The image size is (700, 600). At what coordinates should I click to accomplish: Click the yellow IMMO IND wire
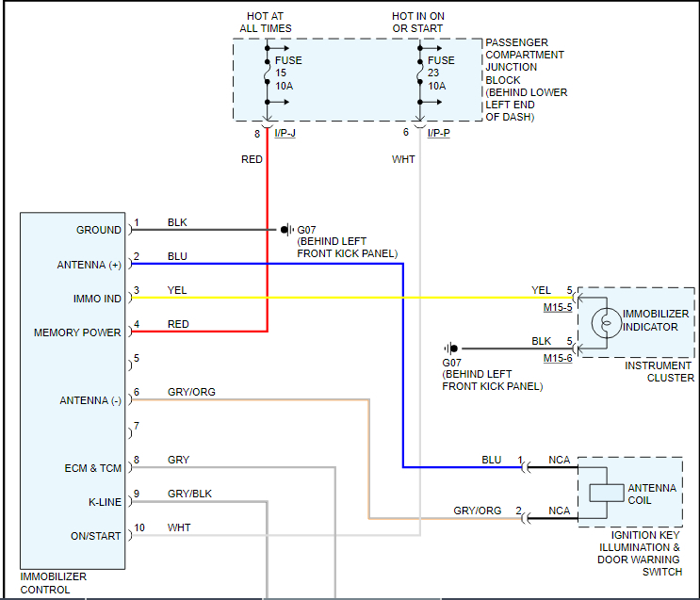point(351,298)
